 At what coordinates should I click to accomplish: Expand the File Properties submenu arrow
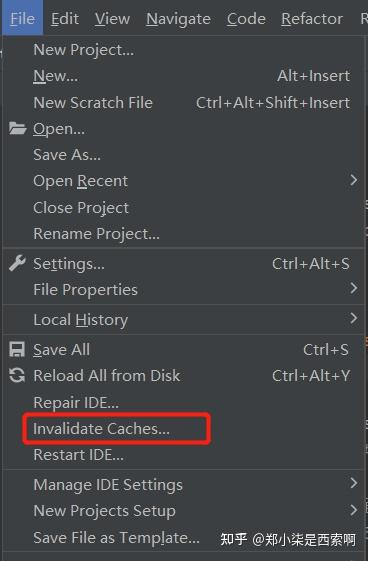coord(353,288)
